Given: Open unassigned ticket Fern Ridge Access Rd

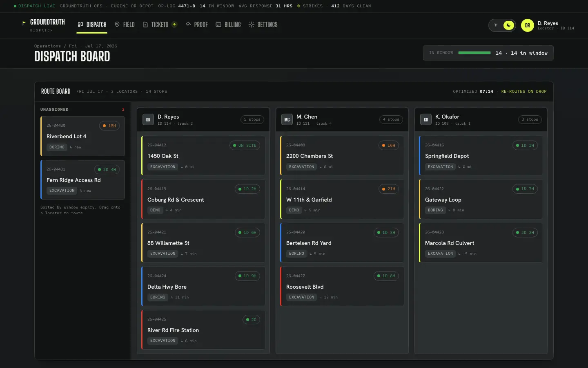Looking at the screenshot, I should coord(82,180).
